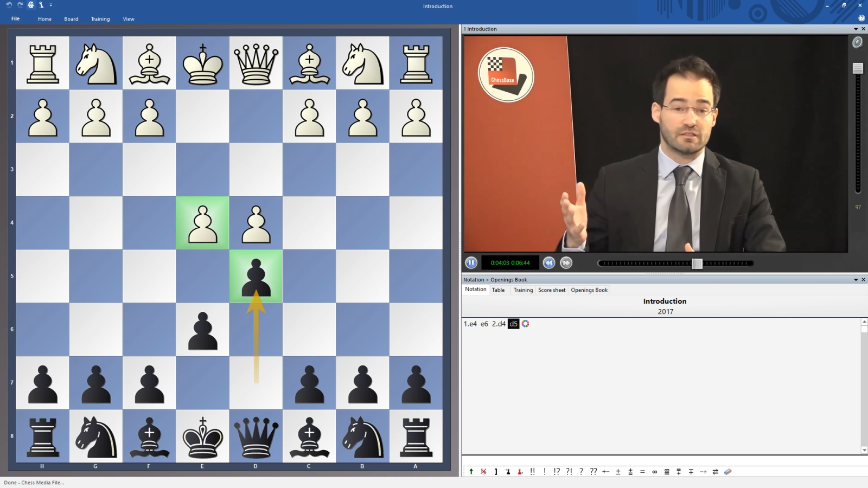Click the red crossed-out annotation icon
This screenshot has height=488, width=868.
[x=483, y=472]
